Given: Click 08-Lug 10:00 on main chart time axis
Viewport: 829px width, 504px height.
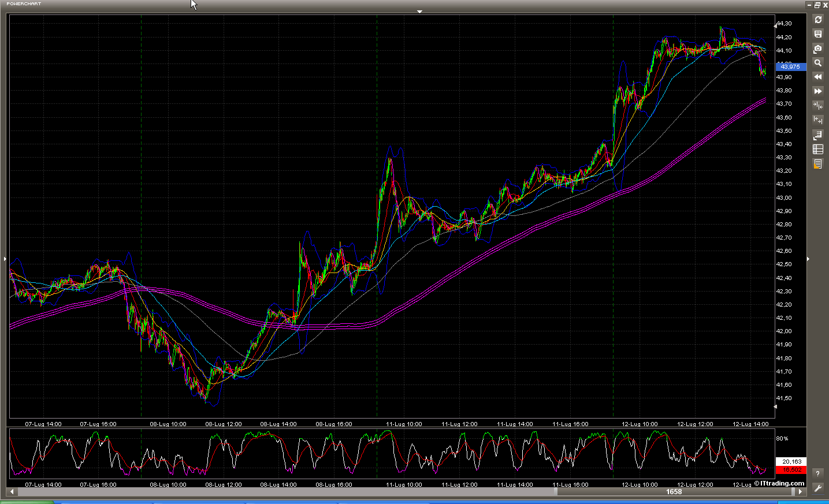Looking at the screenshot, I should [x=168, y=424].
